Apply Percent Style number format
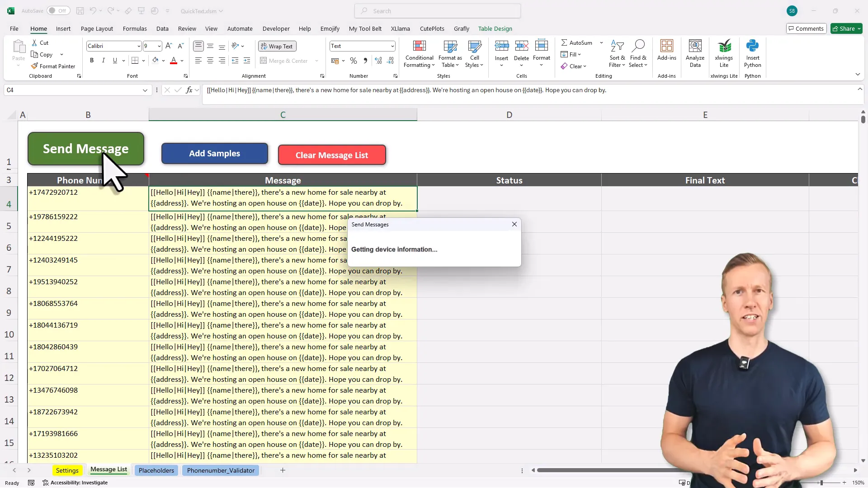 pyautogui.click(x=354, y=61)
